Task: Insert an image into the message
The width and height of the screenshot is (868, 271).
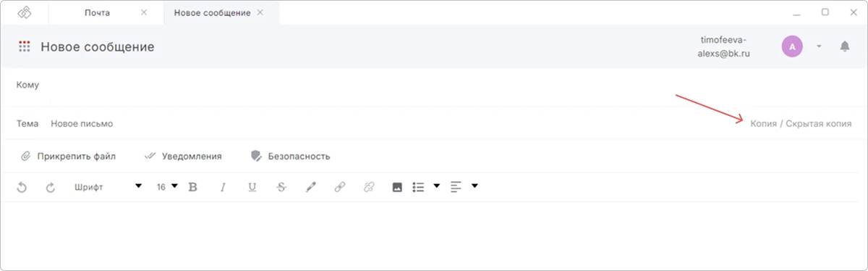Action: pos(397,187)
